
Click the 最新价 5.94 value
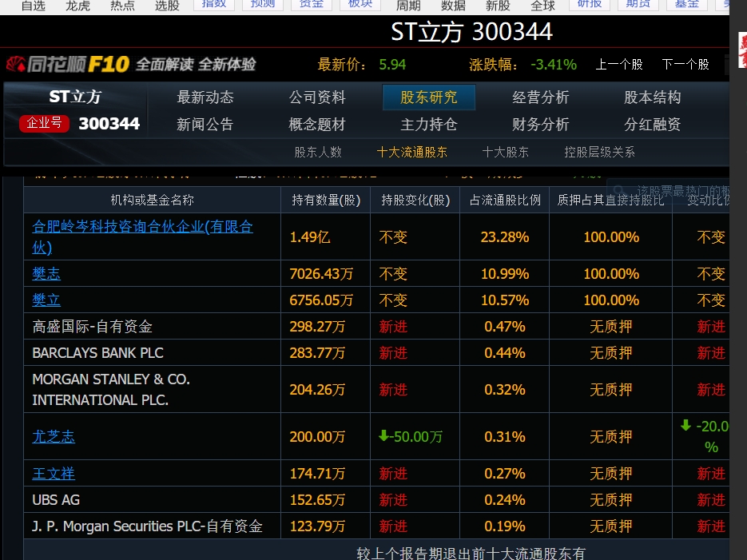pyautogui.click(x=392, y=64)
